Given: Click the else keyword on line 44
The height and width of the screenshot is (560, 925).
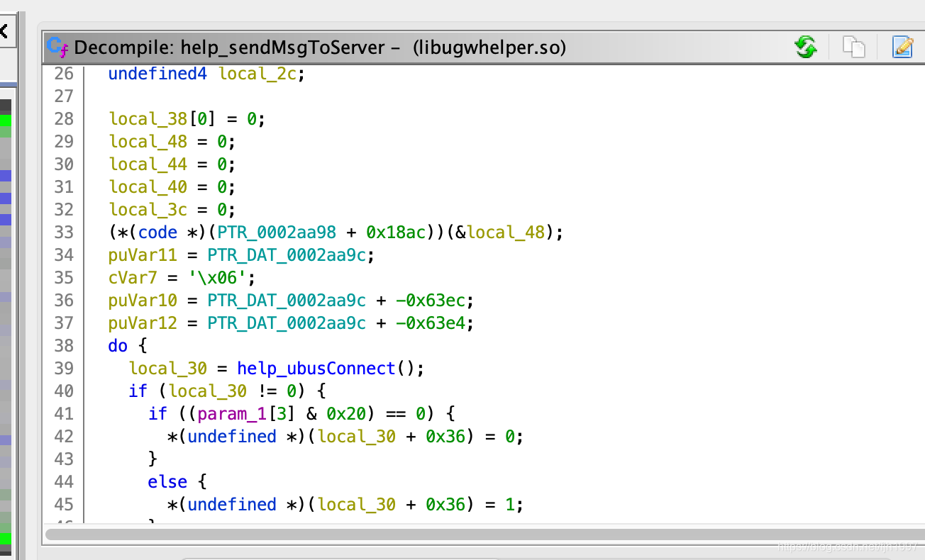Looking at the screenshot, I should [167, 482].
